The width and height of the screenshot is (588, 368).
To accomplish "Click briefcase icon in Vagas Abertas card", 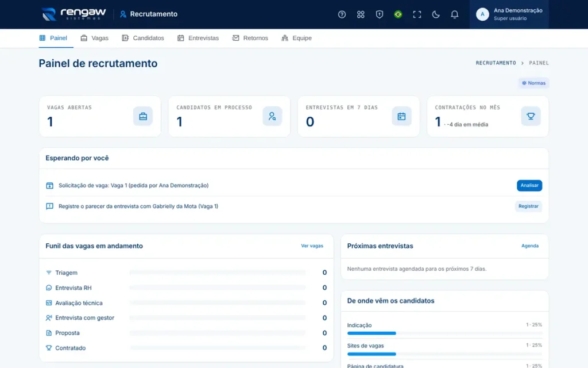I will (143, 116).
